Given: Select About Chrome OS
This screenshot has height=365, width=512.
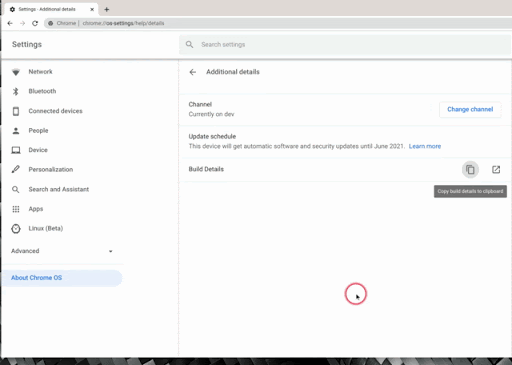Looking at the screenshot, I should (62, 278).
